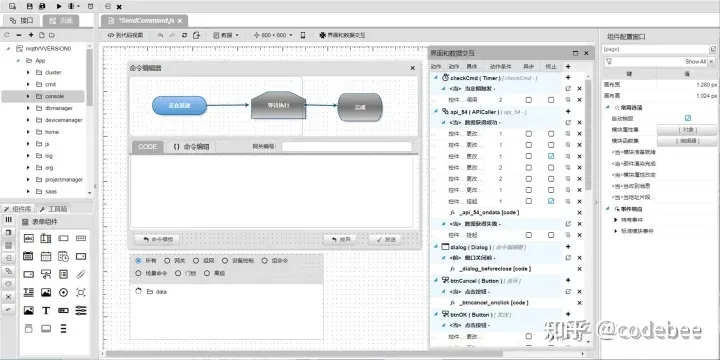Select the text 'T' component in toolbox
The image size is (720, 360).
[x=46, y=310]
